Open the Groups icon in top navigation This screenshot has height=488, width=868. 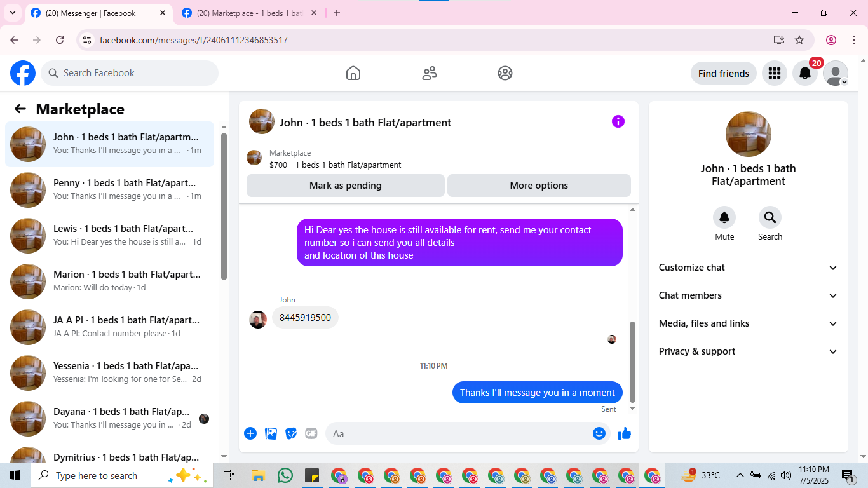click(x=505, y=73)
